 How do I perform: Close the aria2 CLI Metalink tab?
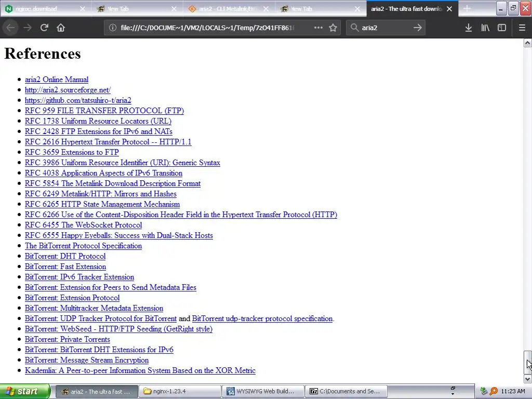[266, 9]
